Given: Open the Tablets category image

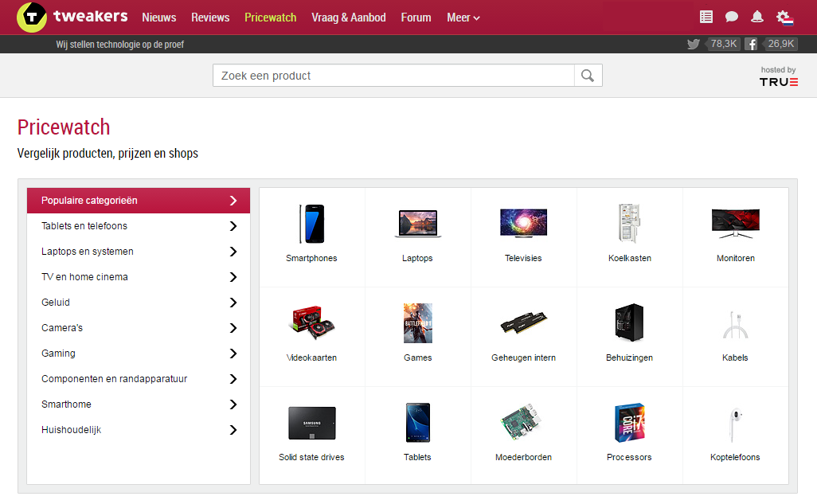Looking at the screenshot, I should (x=418, y=423).
